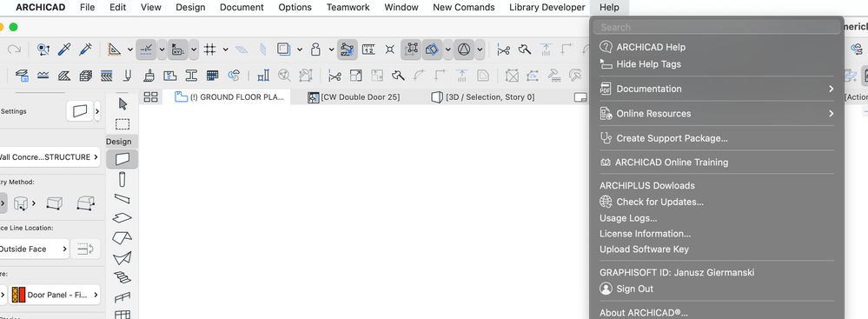
Task: Select the Inject Parameters syringe
Action: (x=85, y=50)
